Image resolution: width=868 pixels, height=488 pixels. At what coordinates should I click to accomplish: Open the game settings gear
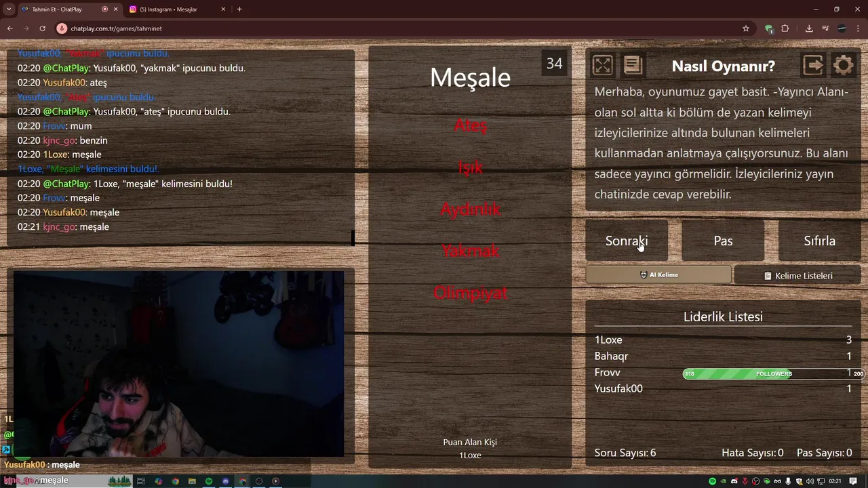tap(843, 65)
